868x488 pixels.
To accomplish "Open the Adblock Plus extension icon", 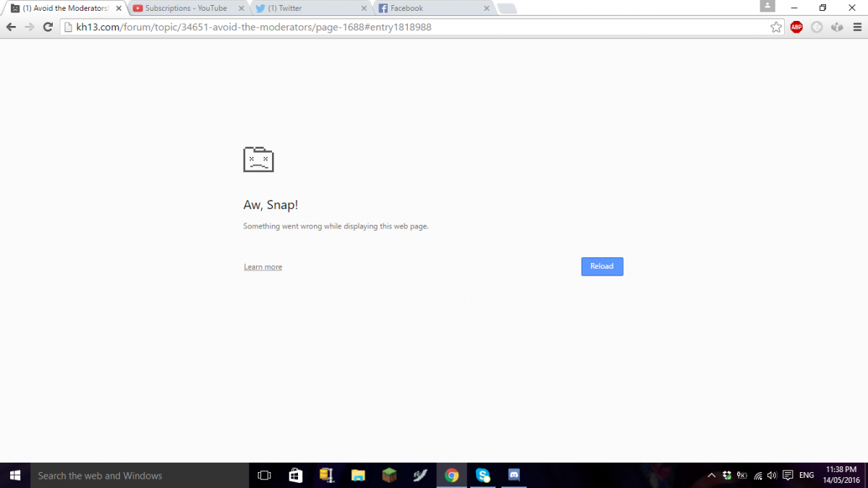I will coord(796,27).
